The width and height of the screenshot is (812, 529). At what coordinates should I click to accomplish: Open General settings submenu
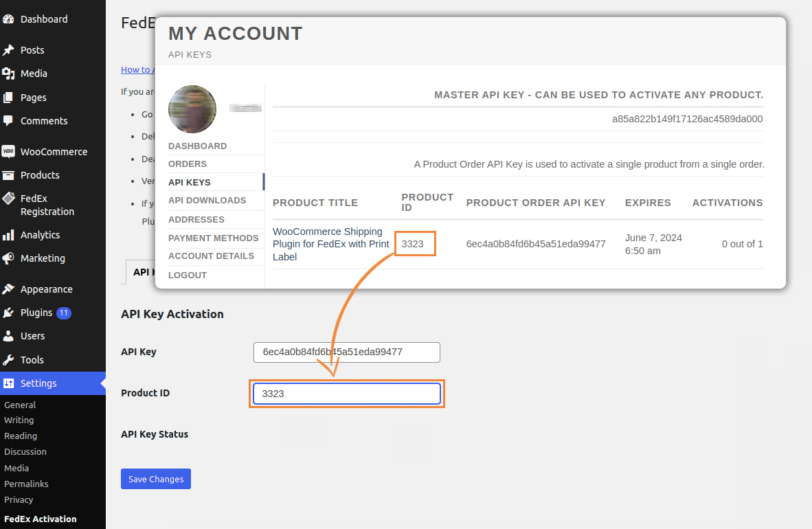click(20, 405)
